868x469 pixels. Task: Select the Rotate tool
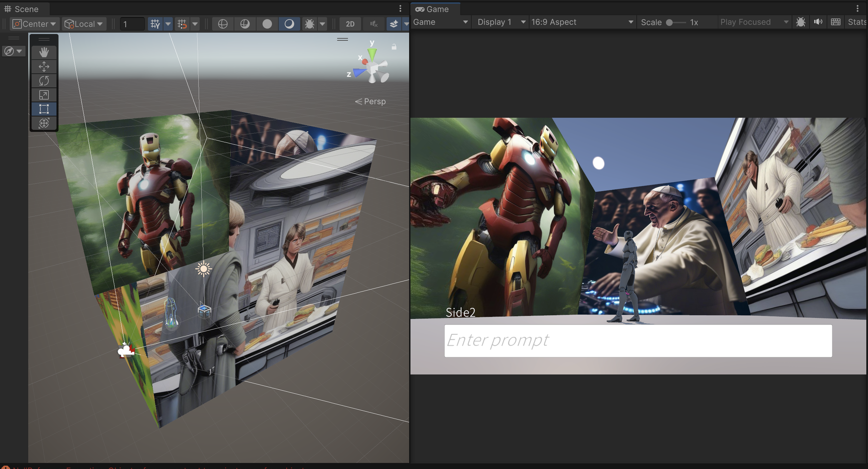[x=44, y=81]
